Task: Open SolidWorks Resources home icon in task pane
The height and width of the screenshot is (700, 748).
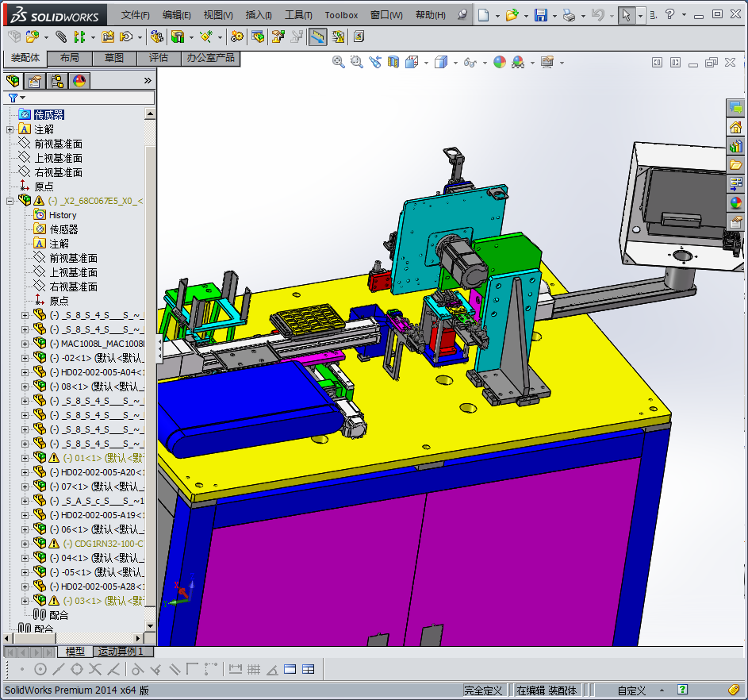Action: coord(735,127)
